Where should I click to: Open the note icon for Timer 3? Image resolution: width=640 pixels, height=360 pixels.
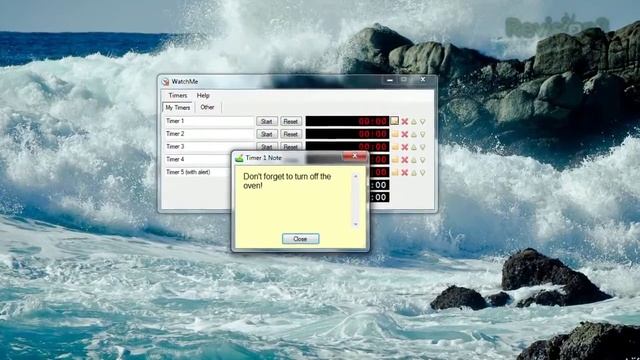click(x=395, y=147)
